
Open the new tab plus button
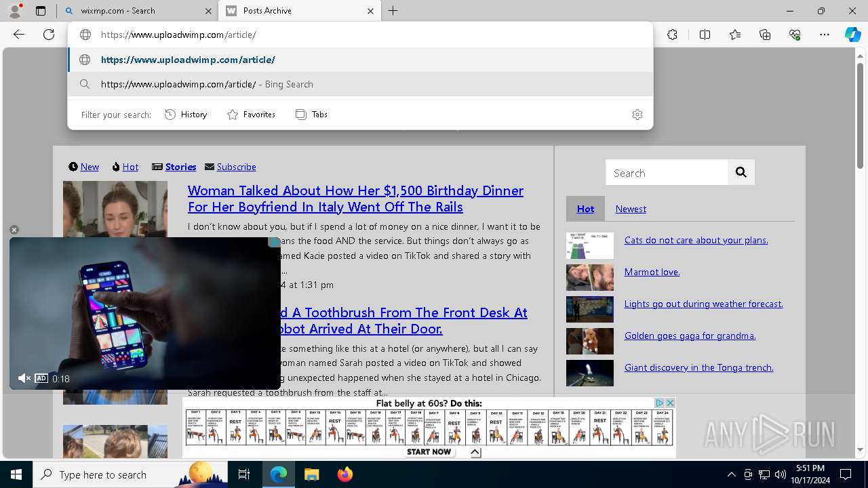(393, 11)
